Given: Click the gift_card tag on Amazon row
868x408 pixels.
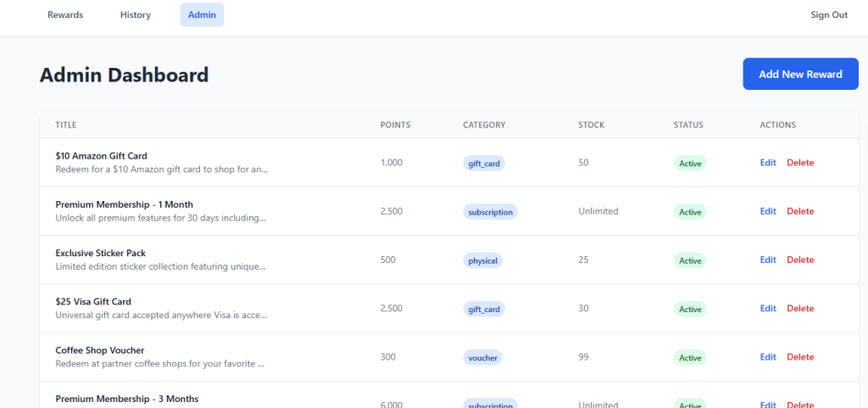Looking at the screenshot, I should coord(484,163).
